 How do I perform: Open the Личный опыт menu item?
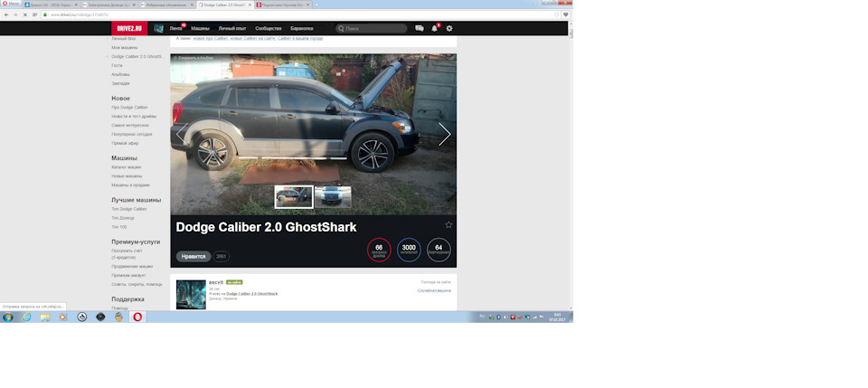(232, 28)
